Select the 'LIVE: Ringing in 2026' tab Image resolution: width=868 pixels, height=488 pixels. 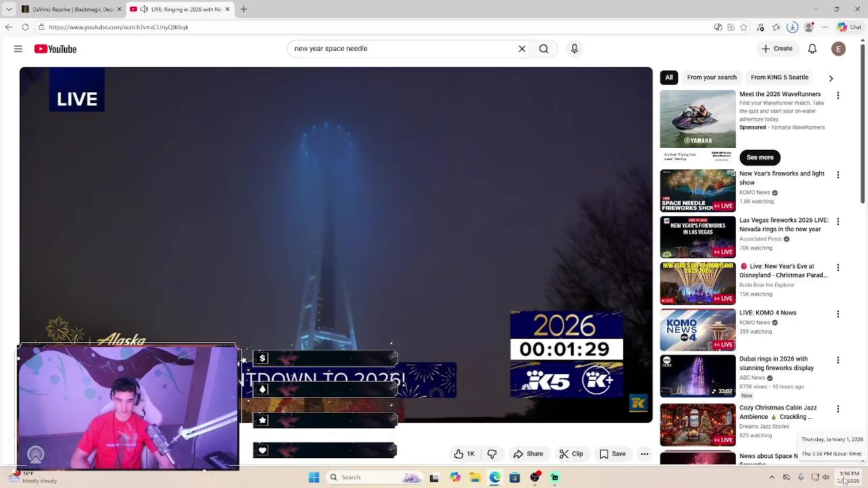180,9
